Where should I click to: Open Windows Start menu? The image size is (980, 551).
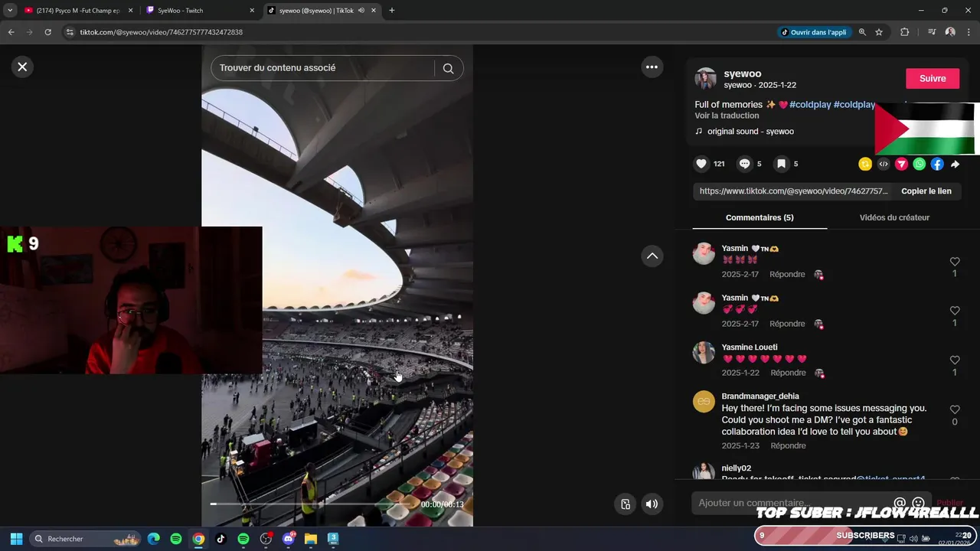pos(16,539)
